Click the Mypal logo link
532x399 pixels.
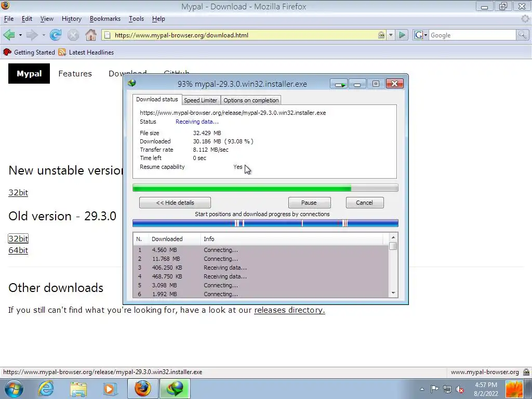point(29,74)
